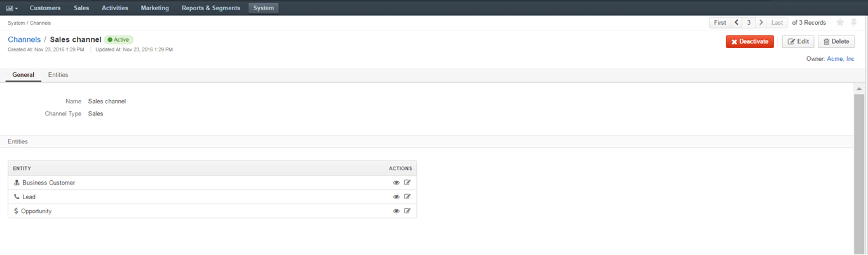
Task: Click the Business Customer row icon
Action: tap(17, 183)
